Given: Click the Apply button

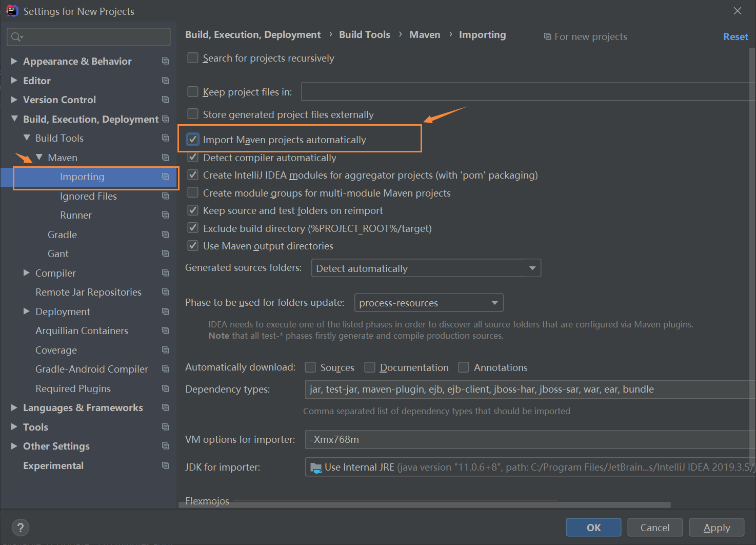Looking at the screenshot, I should (717, 528).
